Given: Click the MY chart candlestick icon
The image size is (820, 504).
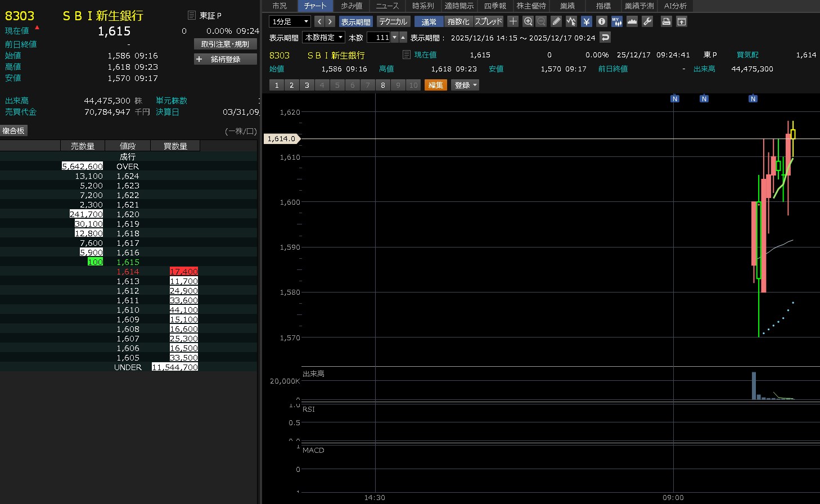Looking at the screenshot, I should tap(616, 21).
